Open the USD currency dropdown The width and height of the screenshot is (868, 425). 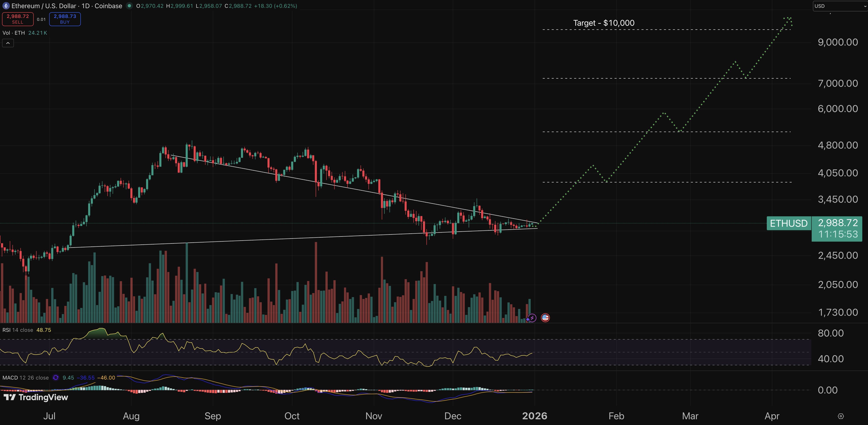tap(840, 6)
